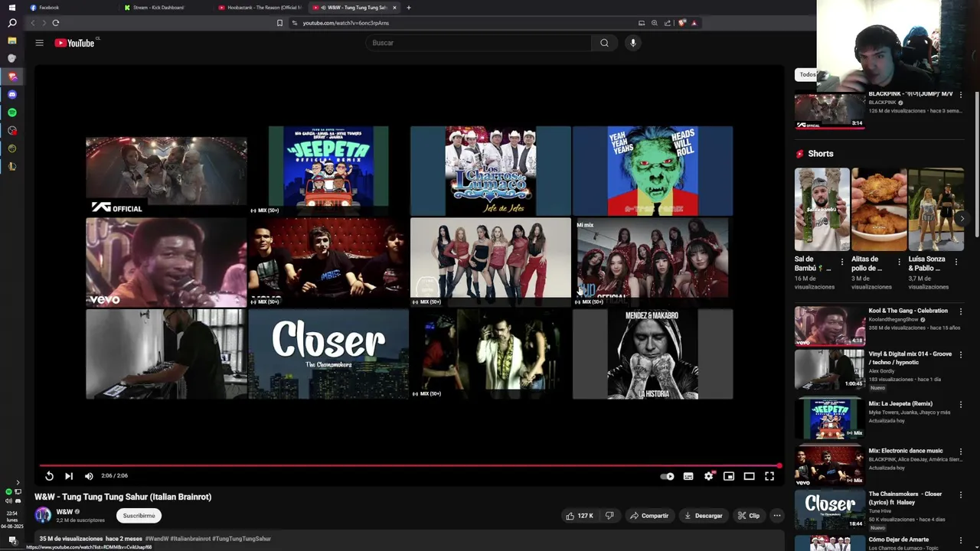Like the video (127 K)

(x=579, y=516)
